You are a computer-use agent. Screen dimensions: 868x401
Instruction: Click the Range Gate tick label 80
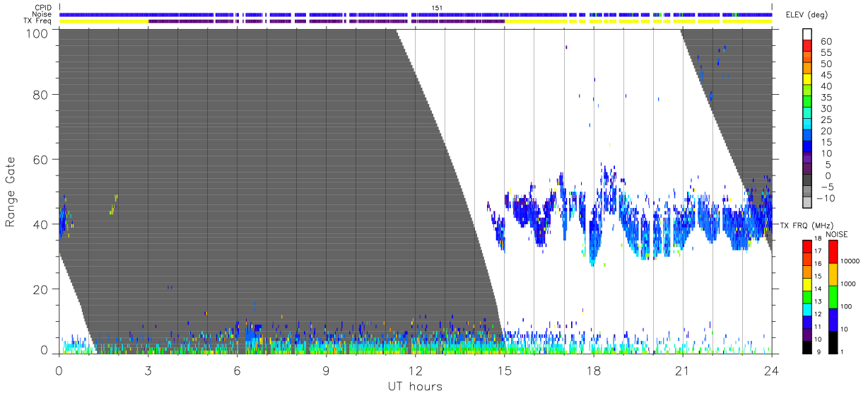pos(41,94)
